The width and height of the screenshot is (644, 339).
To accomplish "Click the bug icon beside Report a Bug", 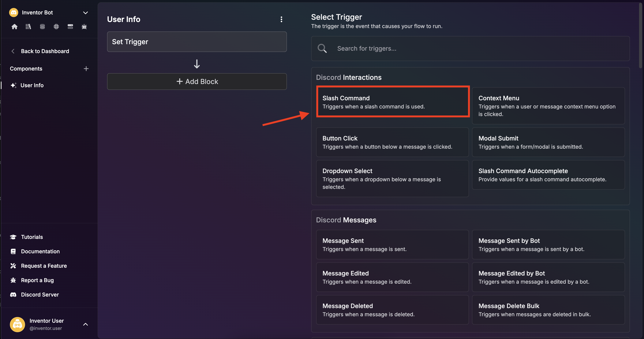I will 13,280.
